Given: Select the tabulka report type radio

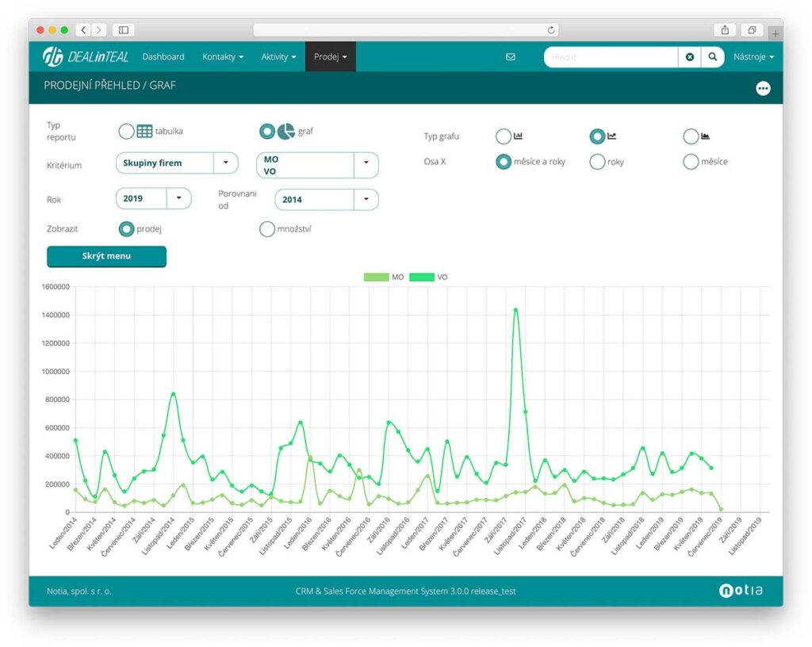Looking at the screenshot, I should pyautogui.click(x=126, y=132).
